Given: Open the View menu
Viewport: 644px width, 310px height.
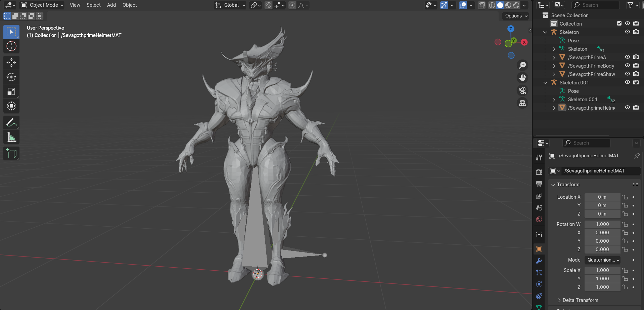Looking at the screenshot, I should tap(75, 5).
